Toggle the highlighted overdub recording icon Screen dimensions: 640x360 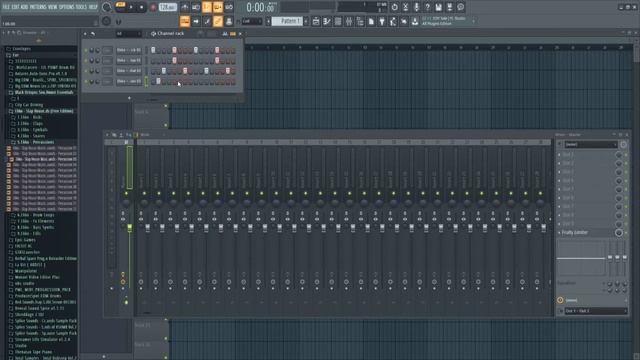[218, 7]
